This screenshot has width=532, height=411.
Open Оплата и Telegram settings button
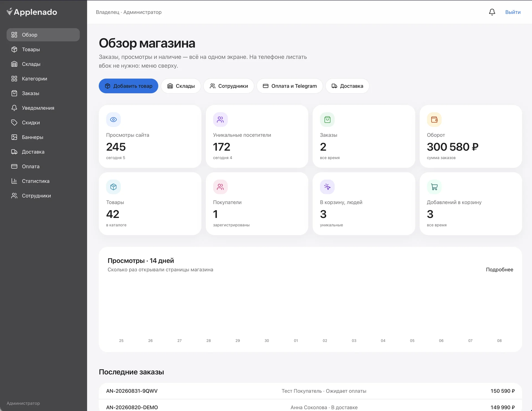pyautogui.click(x=290, y=86)
